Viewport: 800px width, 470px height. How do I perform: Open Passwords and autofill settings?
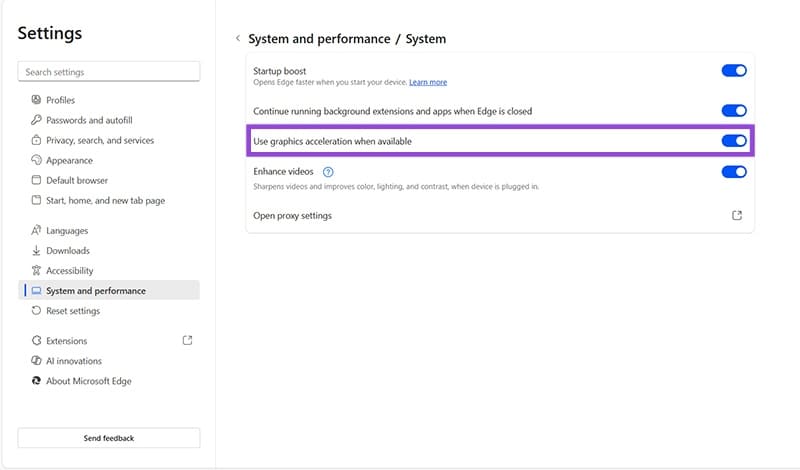pos(109,120)
